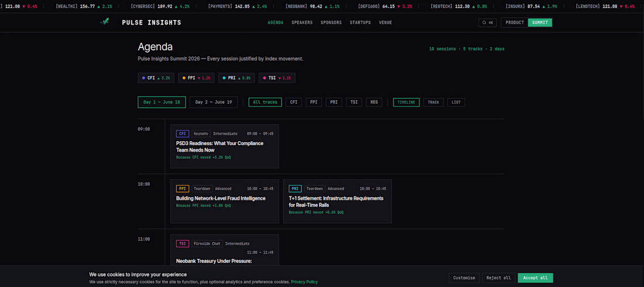Click the PRI tag on T+1 Settlement session

[x=295, y=189]
